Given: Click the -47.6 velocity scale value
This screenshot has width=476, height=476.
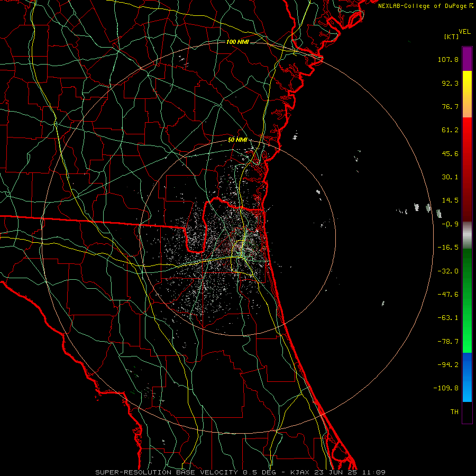Looking at the screenshot, I should point(448,295).
